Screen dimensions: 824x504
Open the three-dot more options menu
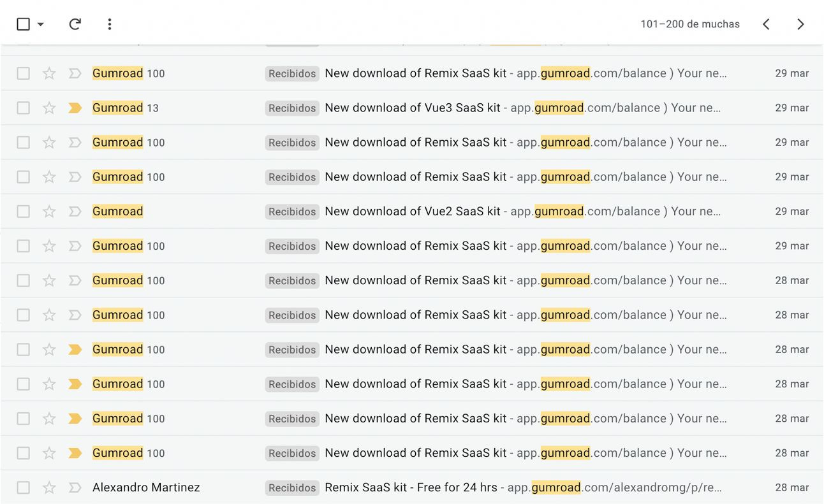click(x=110, y=24)
